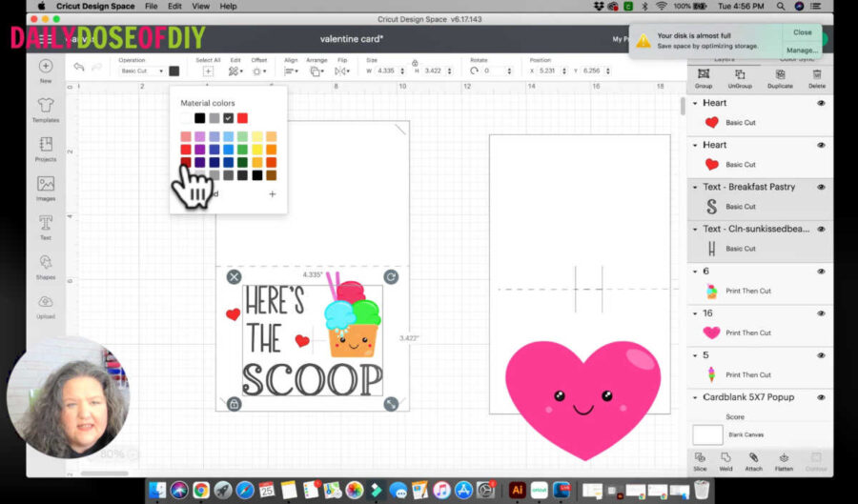Screen dimensions: 858x504
Task: Pick the red swatch in Material colors
Action: (242, 118)
